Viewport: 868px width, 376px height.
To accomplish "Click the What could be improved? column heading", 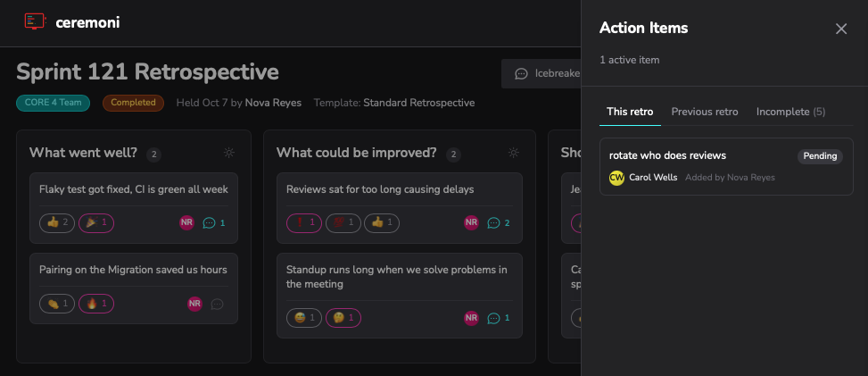I will coord(357,153).
